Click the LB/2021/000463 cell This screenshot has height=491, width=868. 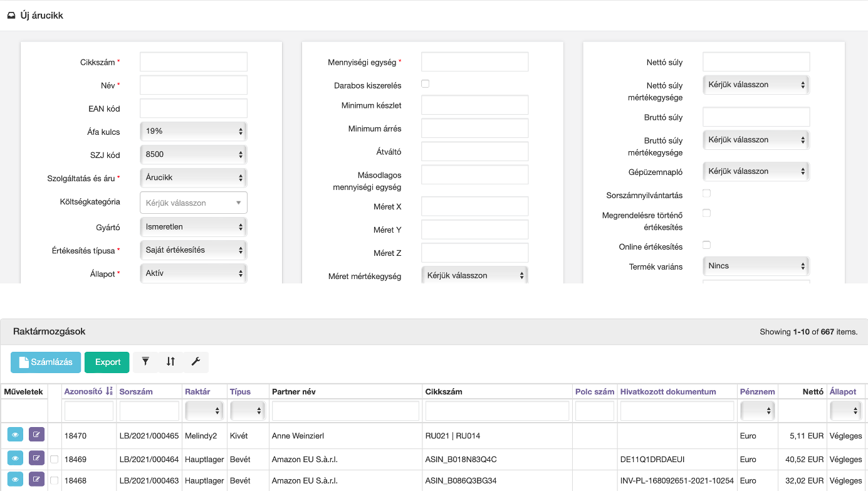pyautogui.click(x=149, y=480)
